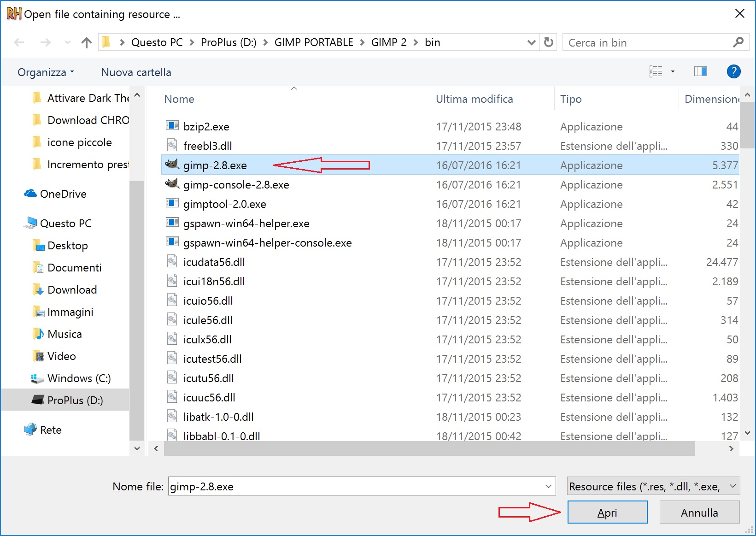Click Questo PC in the breadcrumb

coord(157,42)
